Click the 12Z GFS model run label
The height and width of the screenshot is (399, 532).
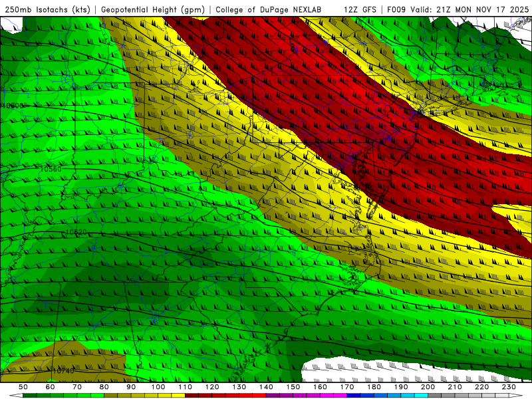tap(360, 9)
